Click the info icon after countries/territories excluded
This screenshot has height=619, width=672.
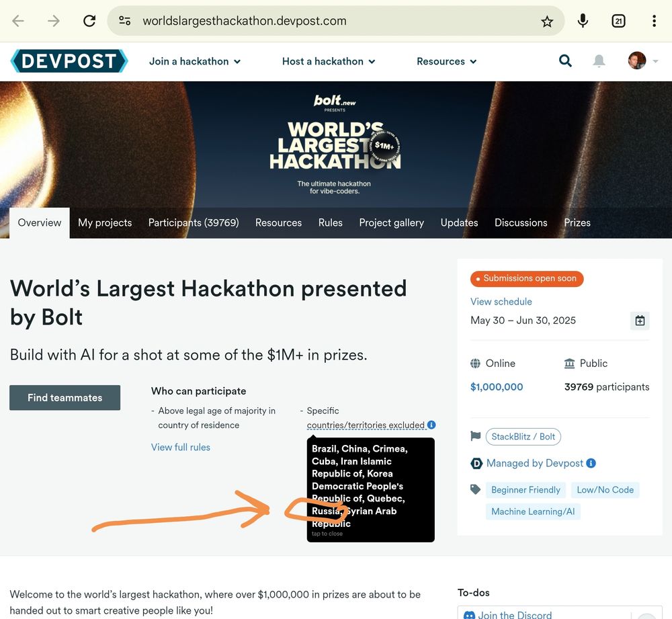click(431, 425)
